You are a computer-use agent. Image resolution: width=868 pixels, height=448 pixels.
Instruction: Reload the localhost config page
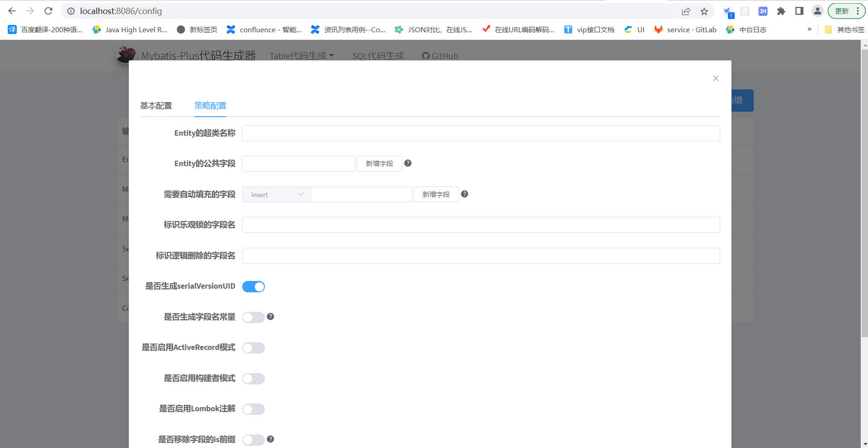pos(49,11)
